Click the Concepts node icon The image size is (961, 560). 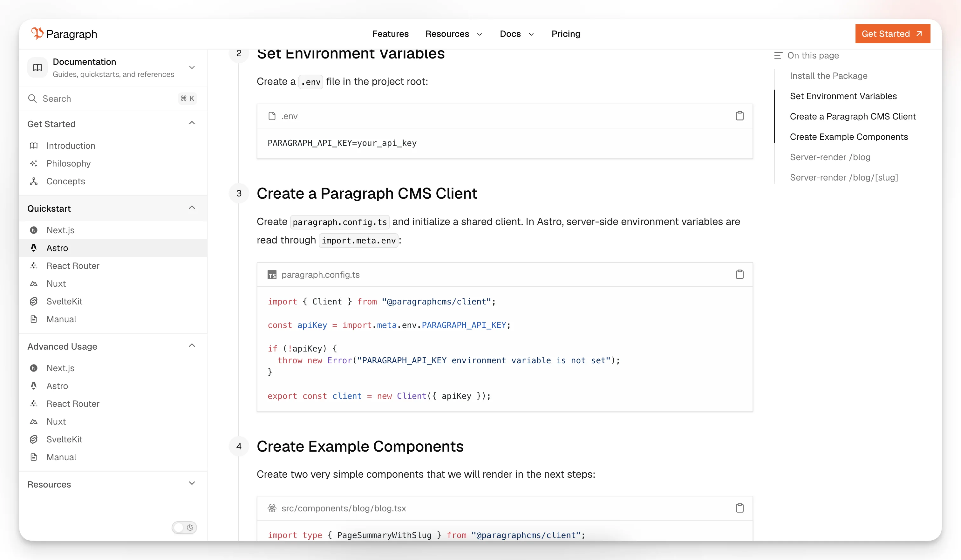click(34, 181)
